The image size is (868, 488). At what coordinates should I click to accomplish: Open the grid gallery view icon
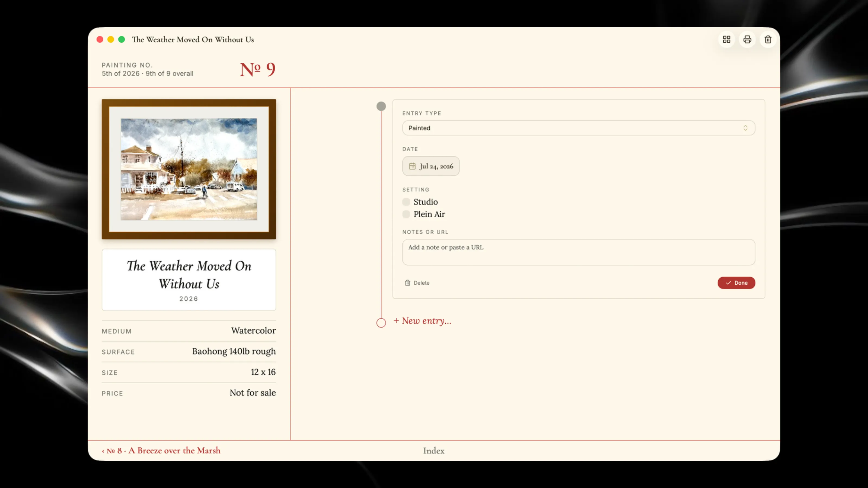[x=726, y=39]
